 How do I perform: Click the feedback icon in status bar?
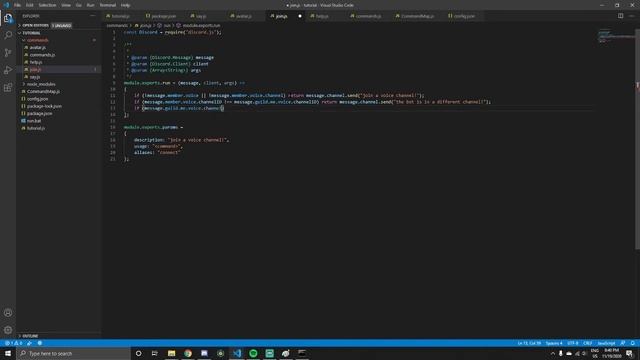(x=623, y=343)
